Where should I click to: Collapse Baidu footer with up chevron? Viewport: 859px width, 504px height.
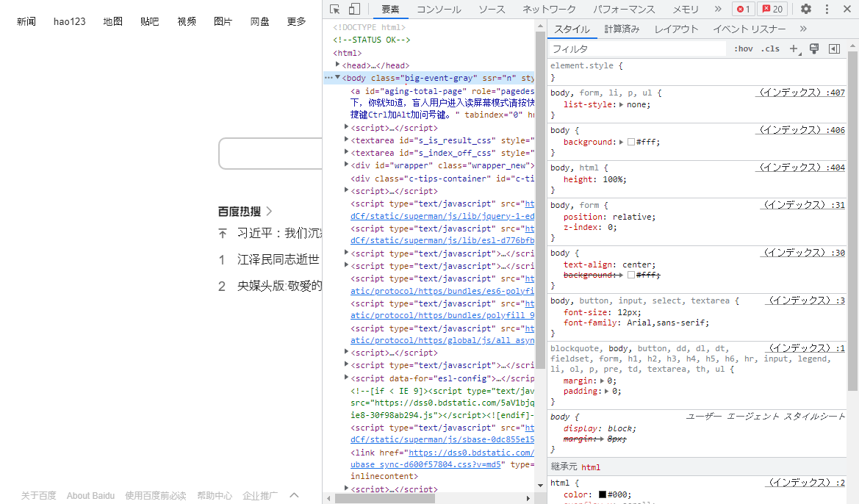pyautogui.click(x=294, y=495)
